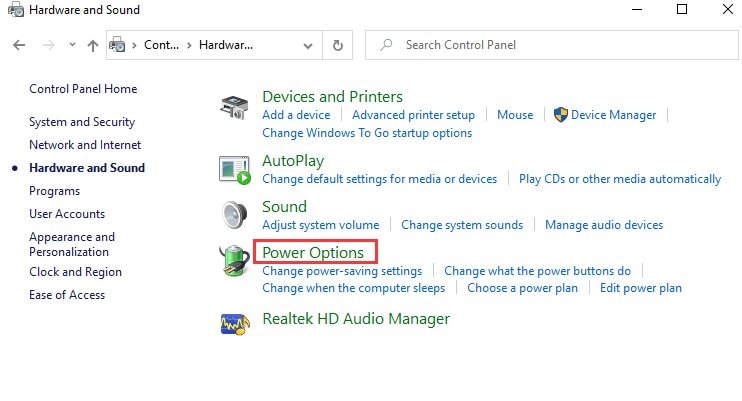Click Change Windows To Go startup options
Viewport: 742px width, 401px height.
(367, 133)
